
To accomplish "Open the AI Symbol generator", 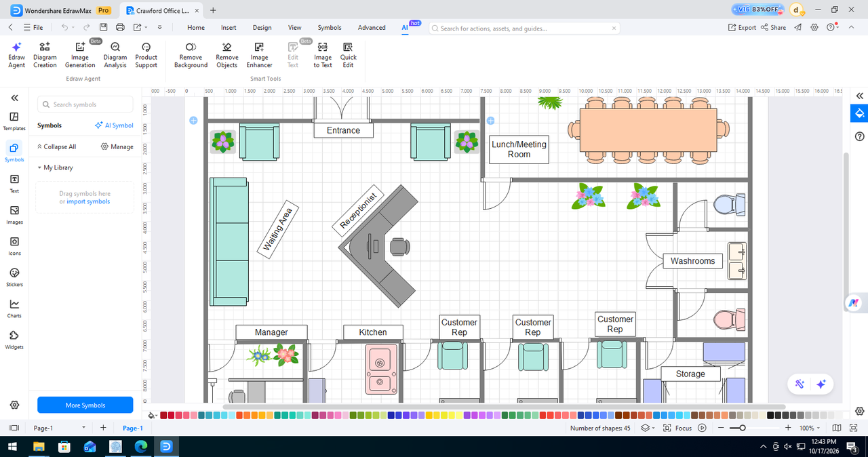I will [114, 125].
